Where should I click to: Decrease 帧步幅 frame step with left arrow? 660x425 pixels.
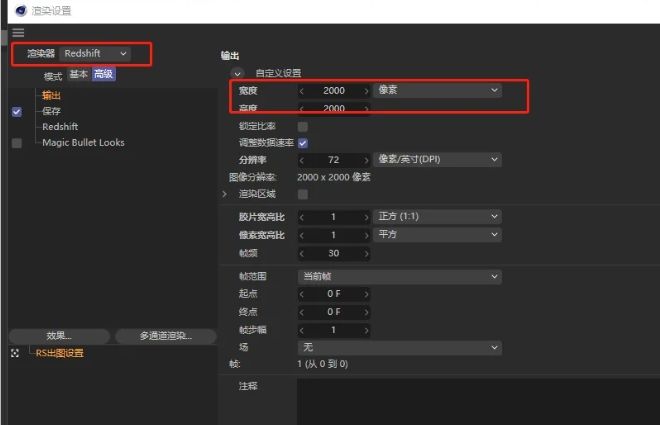point(303,330)
